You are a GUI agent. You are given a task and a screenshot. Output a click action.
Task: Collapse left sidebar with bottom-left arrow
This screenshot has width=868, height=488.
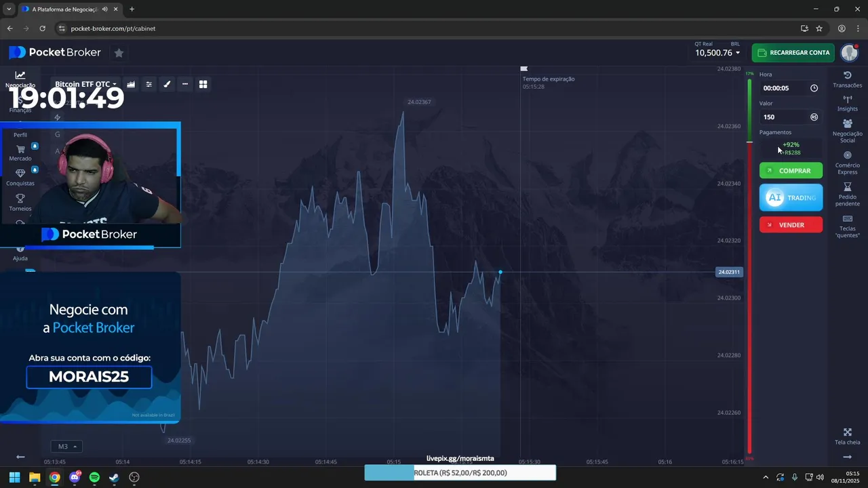(20, 457)
